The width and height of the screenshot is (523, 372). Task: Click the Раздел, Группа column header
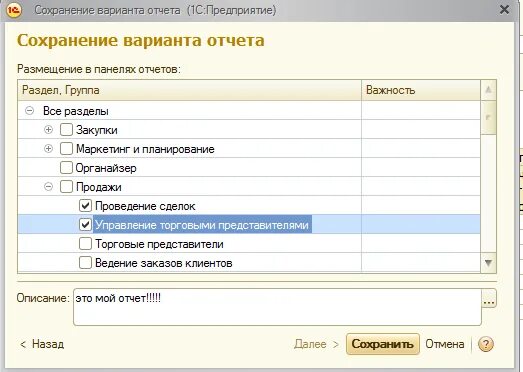189,90
